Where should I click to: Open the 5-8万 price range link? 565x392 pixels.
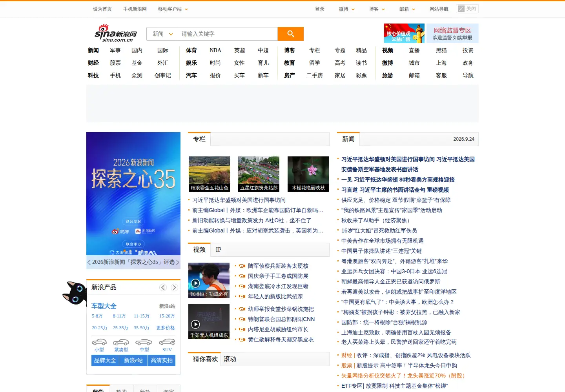[x=97, y=316]
